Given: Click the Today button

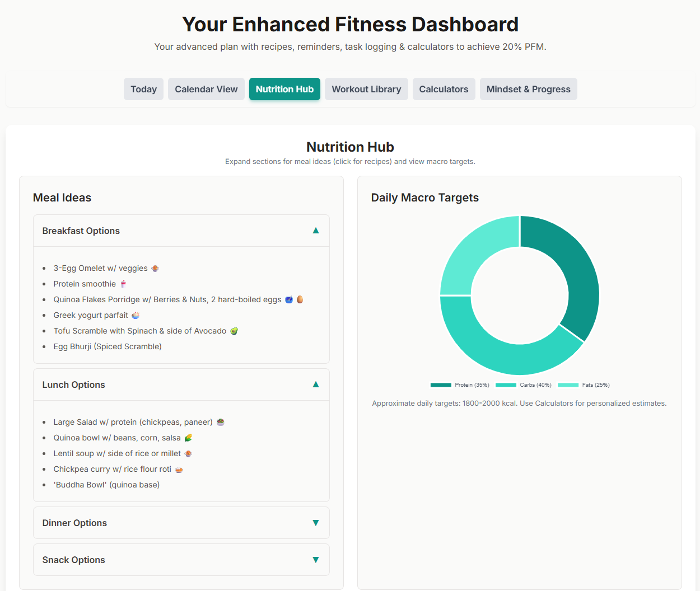Looking at the screenshot, I should 143,89.
